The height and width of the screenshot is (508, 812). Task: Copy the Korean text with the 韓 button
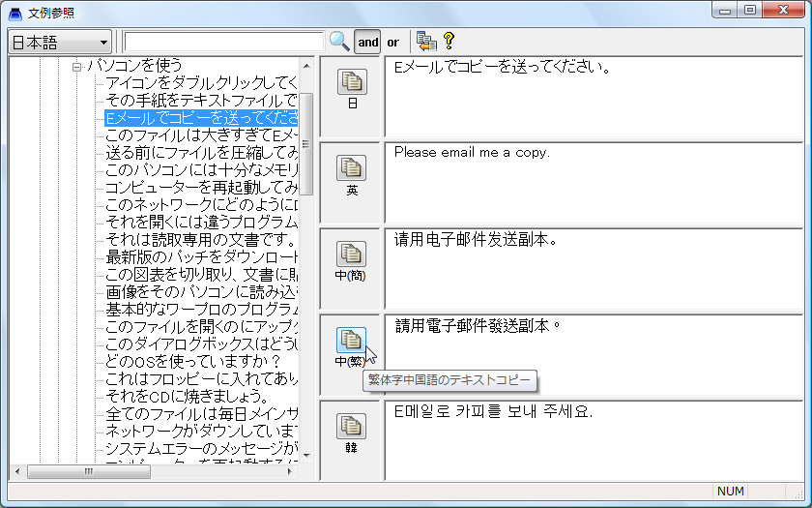click(352, 426)
